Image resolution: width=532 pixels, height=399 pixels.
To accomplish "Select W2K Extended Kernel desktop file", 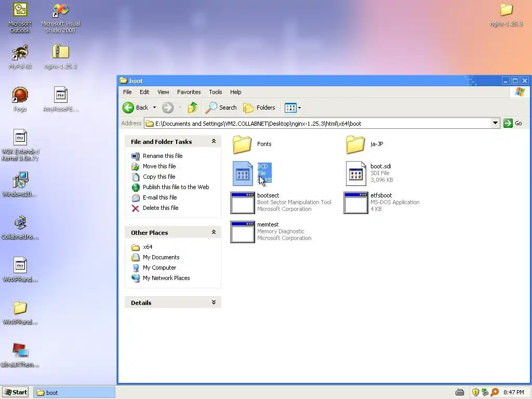I will [x=20, y=137].
